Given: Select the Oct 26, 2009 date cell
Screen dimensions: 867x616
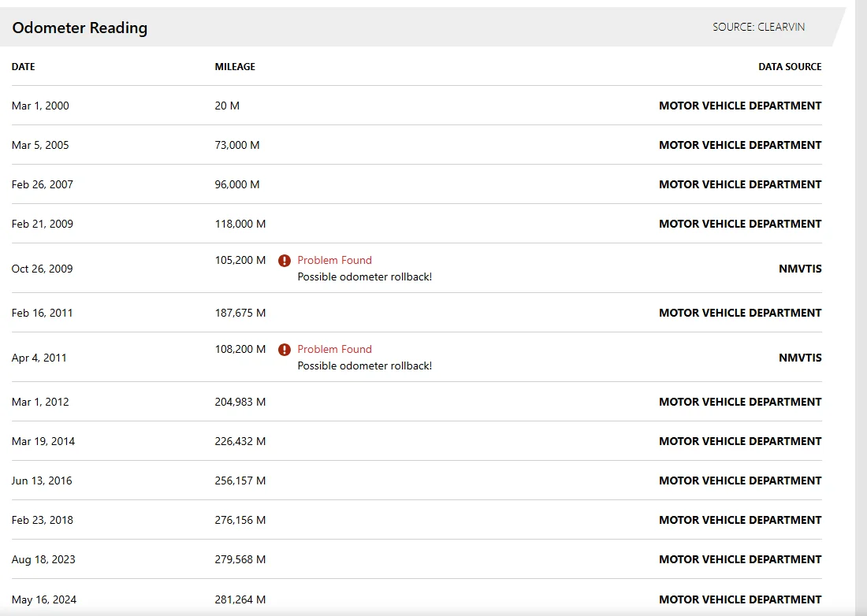Looking at the screenshot, I should pos(43,269).
